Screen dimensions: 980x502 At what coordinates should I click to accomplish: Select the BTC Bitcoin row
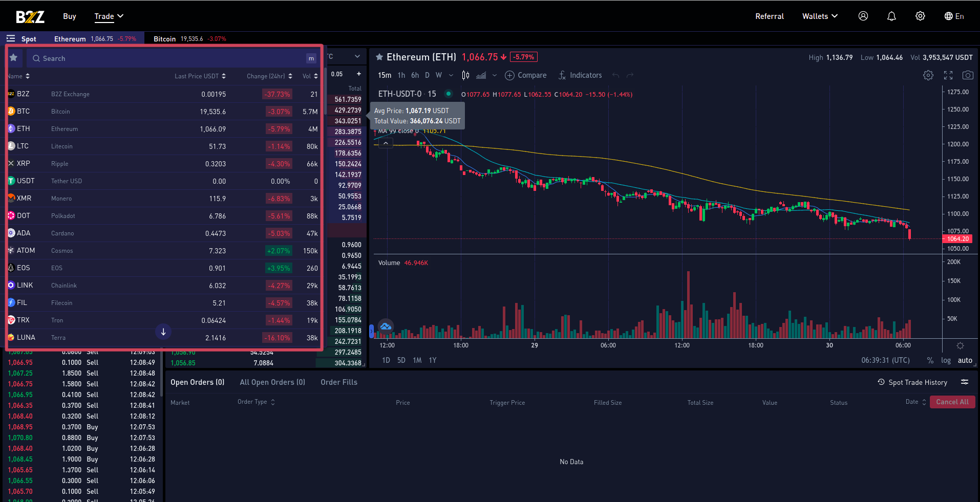(x=163, y=112)
